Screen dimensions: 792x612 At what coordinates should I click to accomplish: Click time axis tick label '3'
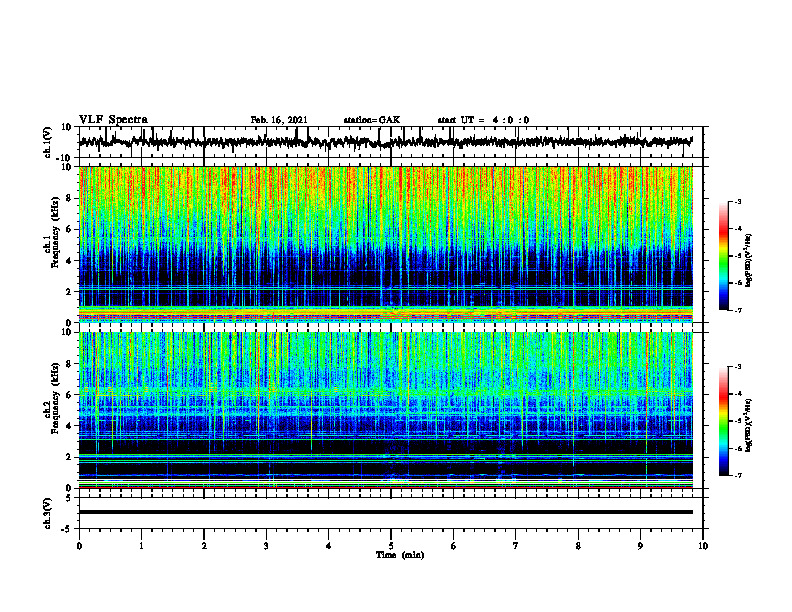(266, 546)
